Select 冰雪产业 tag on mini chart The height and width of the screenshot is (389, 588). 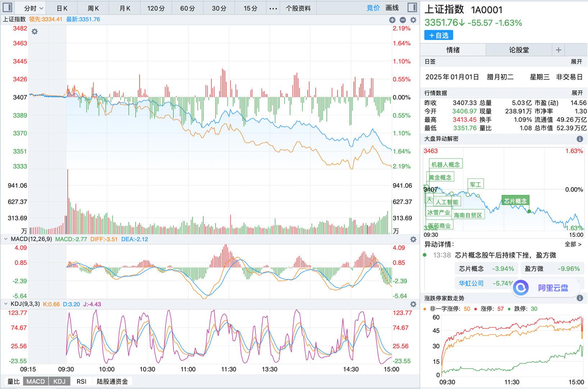[439, 213]
